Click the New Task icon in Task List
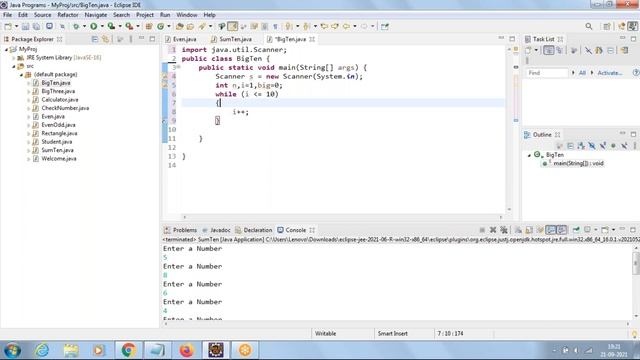The width and height of the screenshot is (640, 360). (x=528, y=50)
